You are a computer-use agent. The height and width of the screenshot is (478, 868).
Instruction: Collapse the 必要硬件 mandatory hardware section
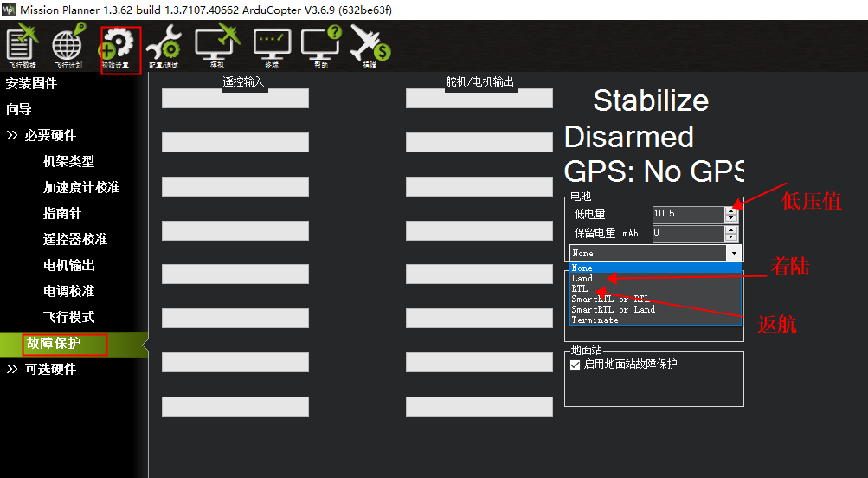click(x=12, y=135)
